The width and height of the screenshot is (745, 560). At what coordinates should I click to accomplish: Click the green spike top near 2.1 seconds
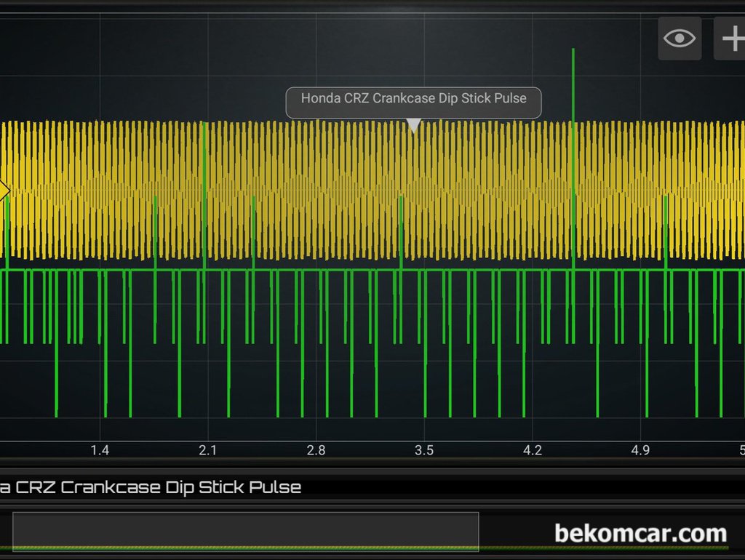coord(204,125)
